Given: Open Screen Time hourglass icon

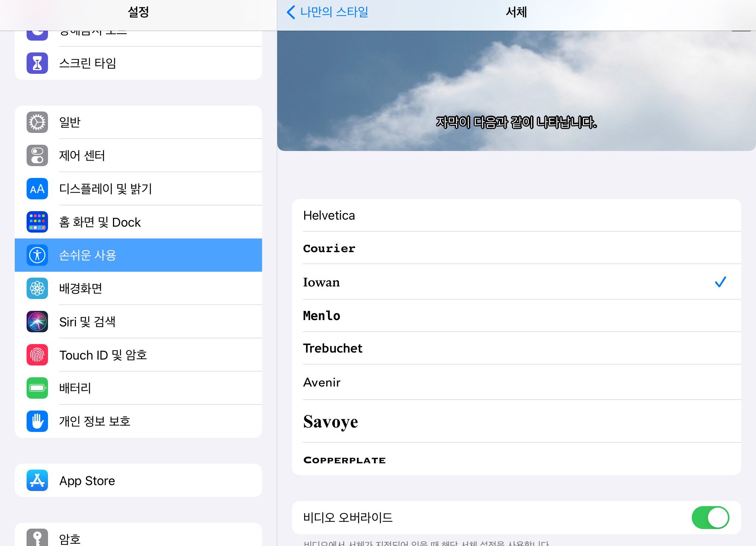Looking at the screenshot, I should [x=37, y=63].
